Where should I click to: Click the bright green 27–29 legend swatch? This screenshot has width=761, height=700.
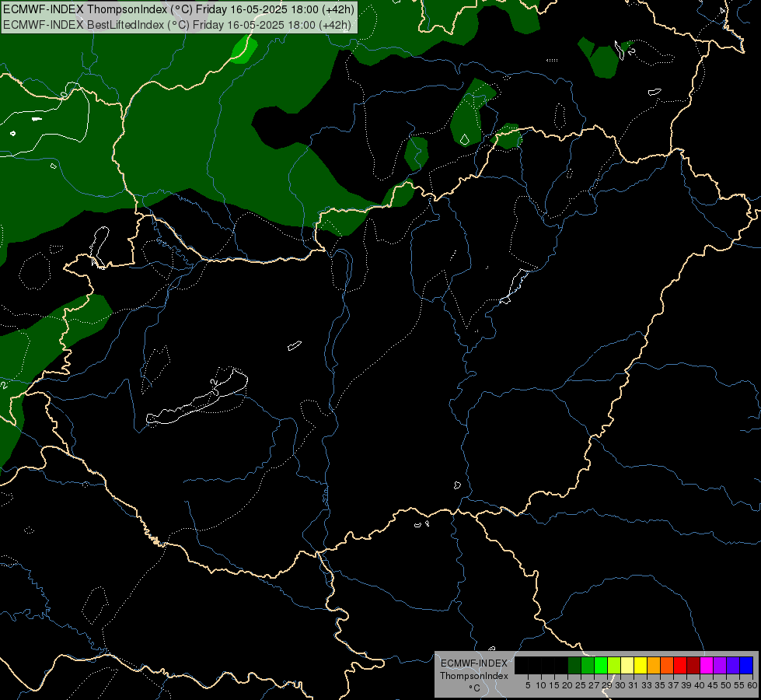tap(601, 665)
